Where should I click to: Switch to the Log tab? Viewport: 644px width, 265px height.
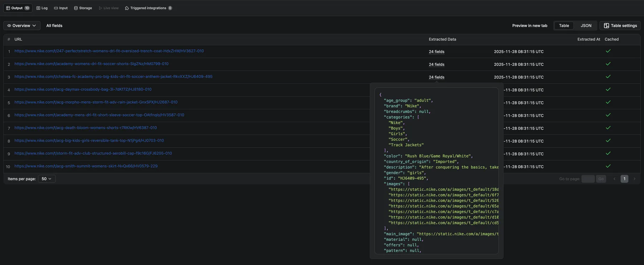coord(42,8)
